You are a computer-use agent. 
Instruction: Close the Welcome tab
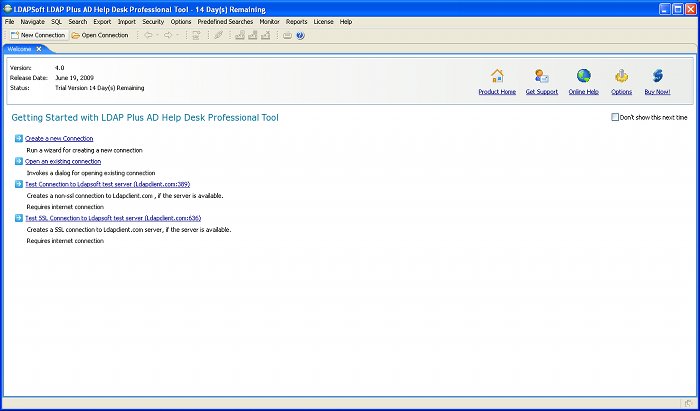click(x=39, y=48)
